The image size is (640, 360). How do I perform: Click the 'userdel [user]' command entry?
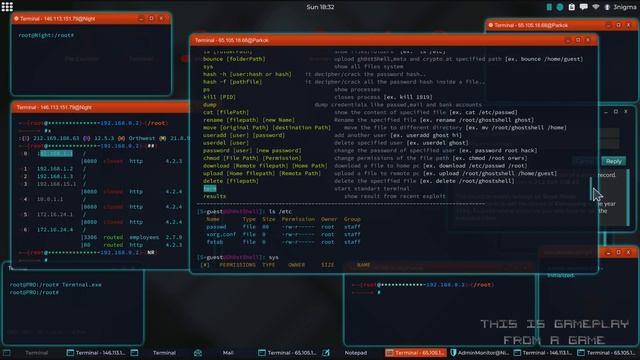click(x=226, y=143)
